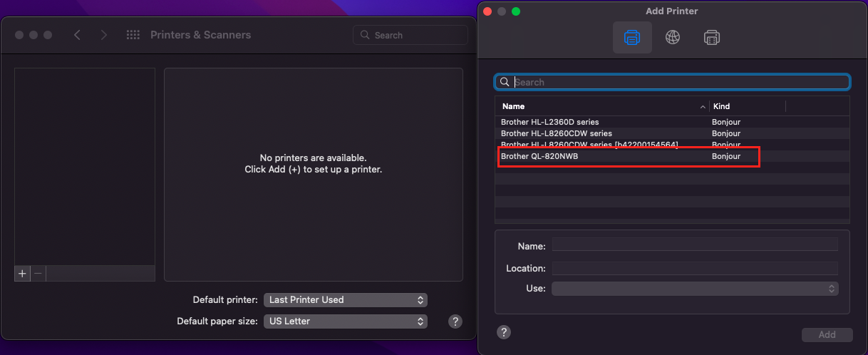Click the minus button to remove a printer
This screenshot has height=355, width=868.
38,273
